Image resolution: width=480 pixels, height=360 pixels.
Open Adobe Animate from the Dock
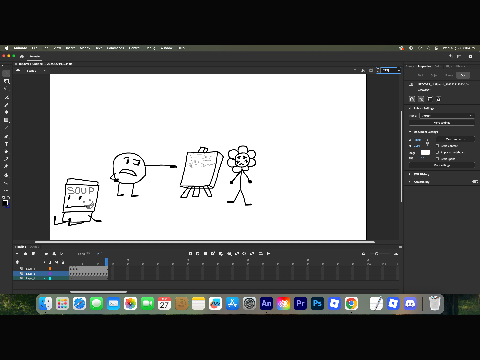(x=266, y=304)
